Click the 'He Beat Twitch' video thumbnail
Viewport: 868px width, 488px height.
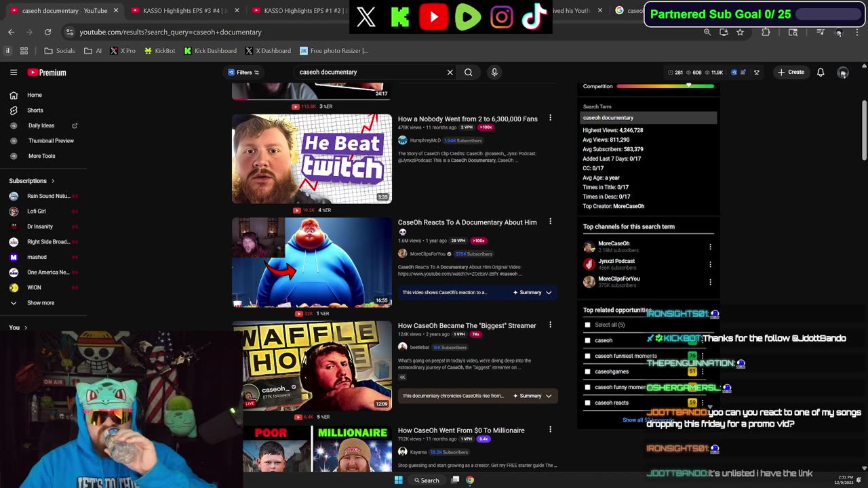point(312,159)
